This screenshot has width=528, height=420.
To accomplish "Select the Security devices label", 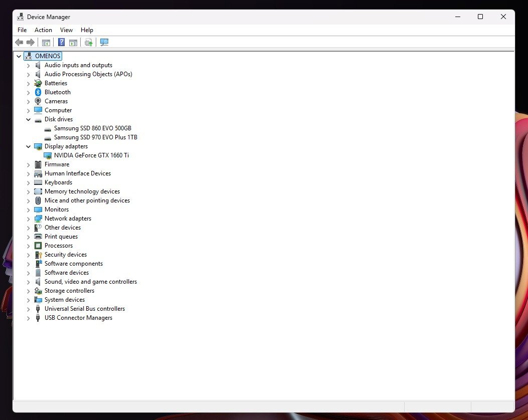I will point(66,255).
